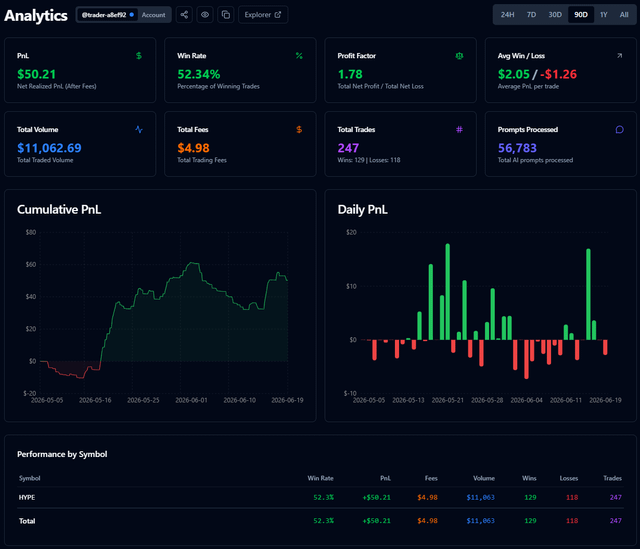
Task: Click the Symbol column header
Action: click(29, 478)
